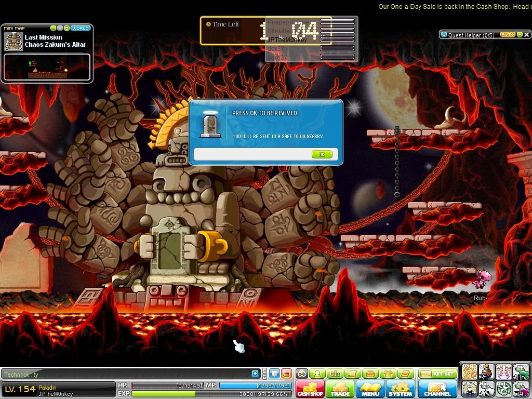Click the pink Ruby pet

pos(483,279)
